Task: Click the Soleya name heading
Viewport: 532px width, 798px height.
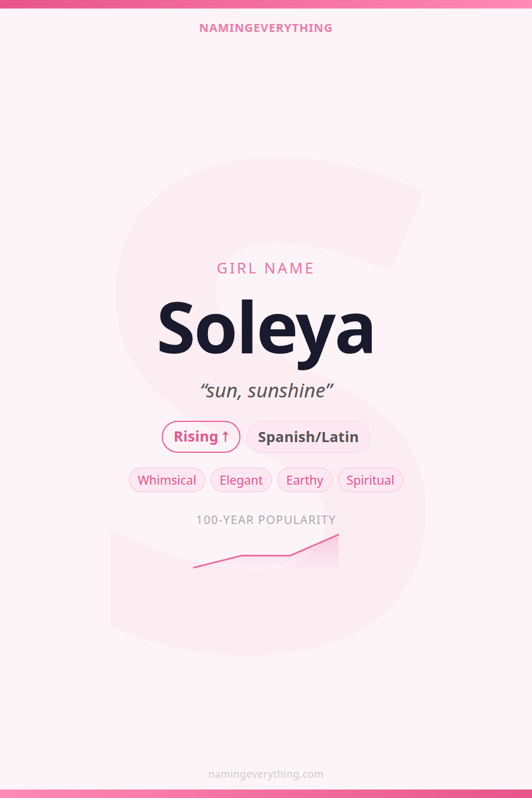Action: [265, 330]
